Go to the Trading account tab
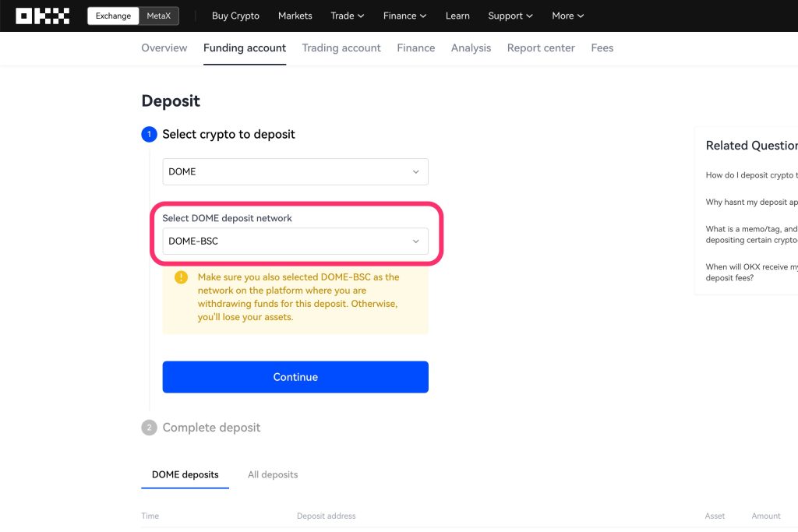This screenshot has width=798, height=532. click(341, 48)
